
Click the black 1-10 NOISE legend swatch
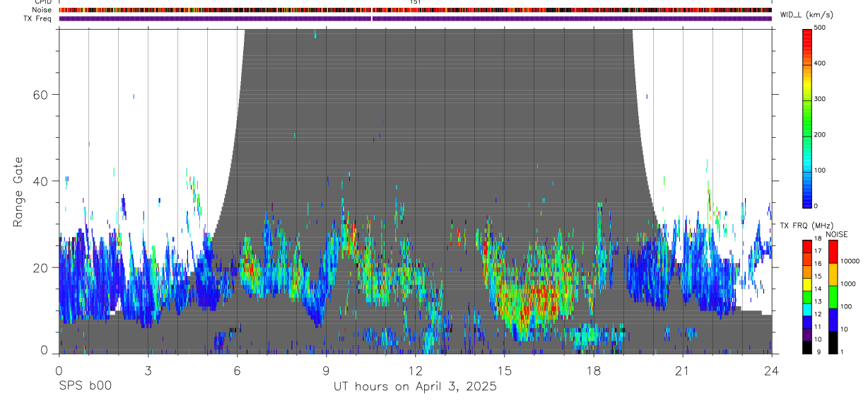833,342
